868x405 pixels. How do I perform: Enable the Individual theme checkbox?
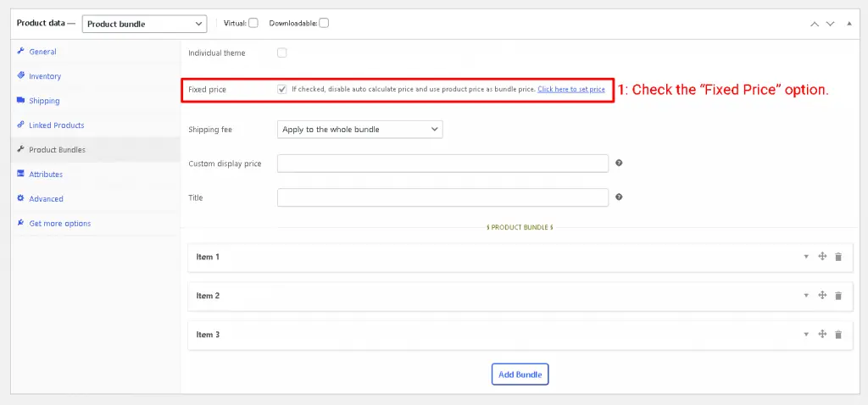coord(282,53)
